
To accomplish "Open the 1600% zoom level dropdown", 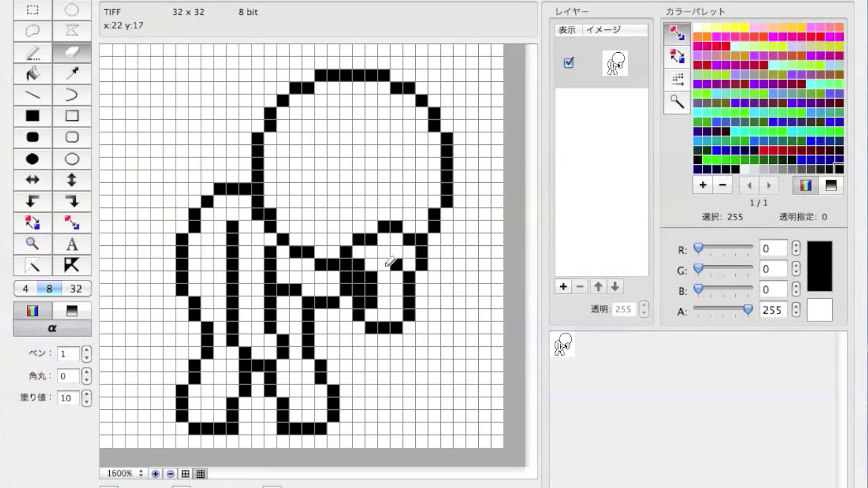I will click(x=126, y=473).
